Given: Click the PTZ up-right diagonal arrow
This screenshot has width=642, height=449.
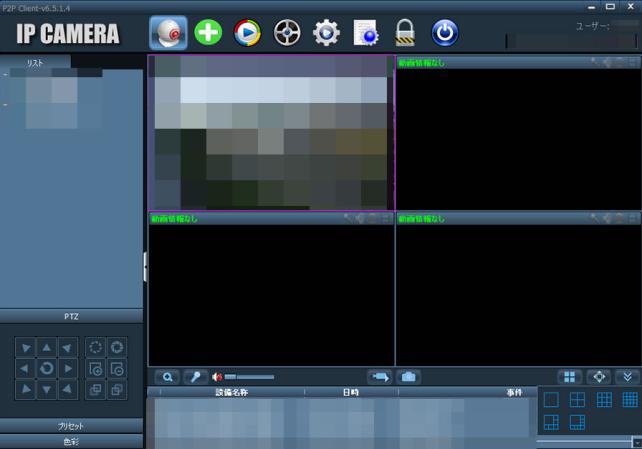Looking at the screenshot, I should coord(68,347).
